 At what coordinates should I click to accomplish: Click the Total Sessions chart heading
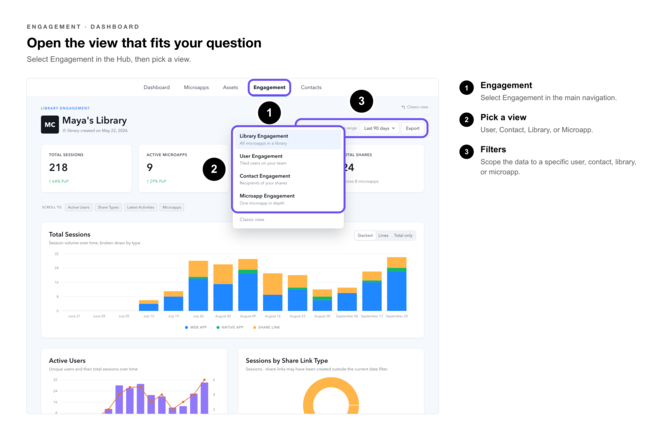(x=70, y=235)
